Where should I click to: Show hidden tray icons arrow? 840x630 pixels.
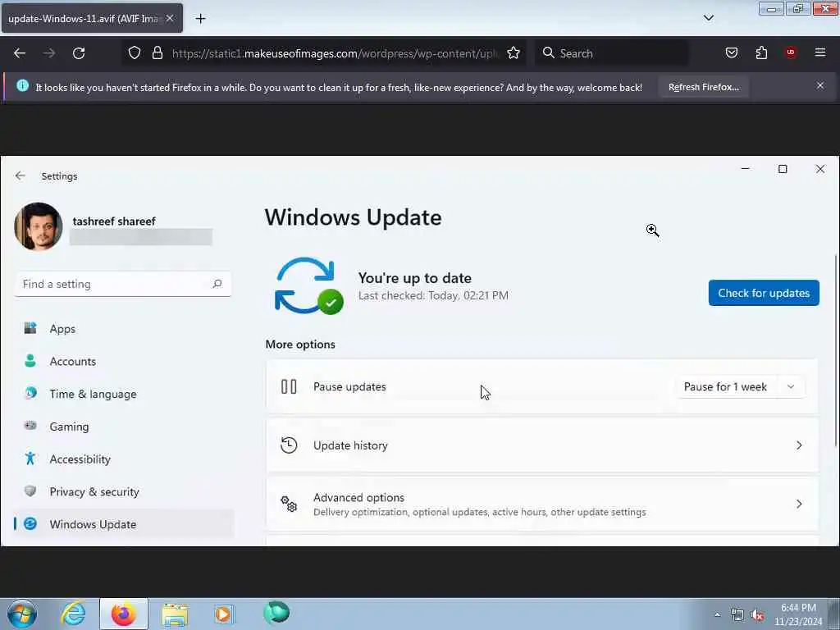tap(717, 615)
